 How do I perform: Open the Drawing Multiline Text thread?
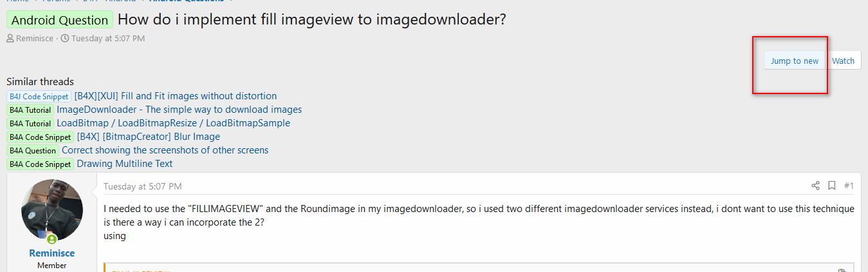click(x=125, y=164)
